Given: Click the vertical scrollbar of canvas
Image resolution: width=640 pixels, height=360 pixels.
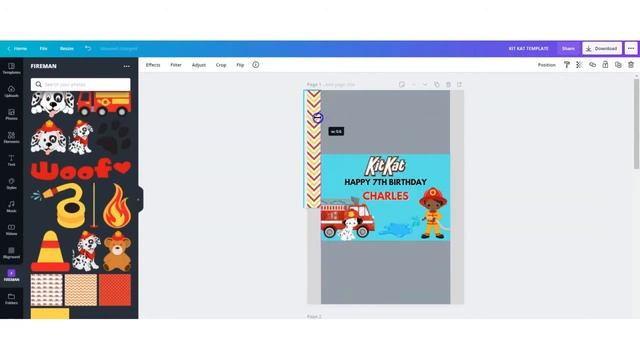Looking at the screenshot, I should (x=636, y=124).
